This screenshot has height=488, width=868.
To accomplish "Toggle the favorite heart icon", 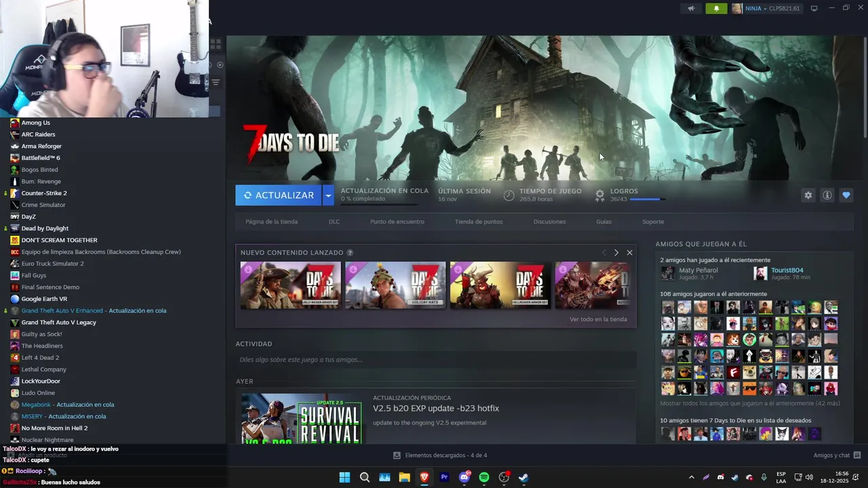I will click(846, 195).
